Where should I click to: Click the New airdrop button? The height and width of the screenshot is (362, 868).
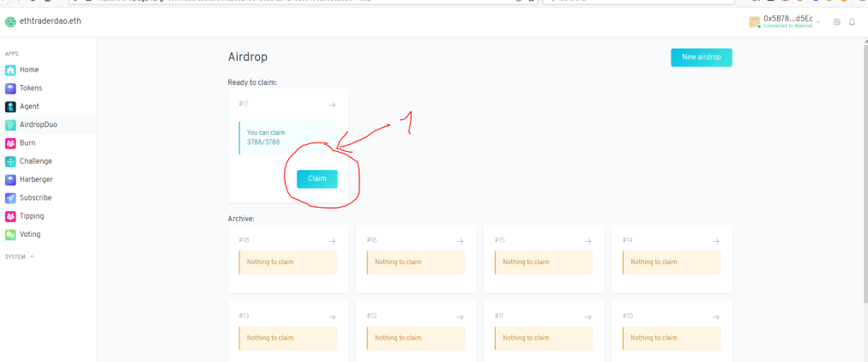click(702, 57)
